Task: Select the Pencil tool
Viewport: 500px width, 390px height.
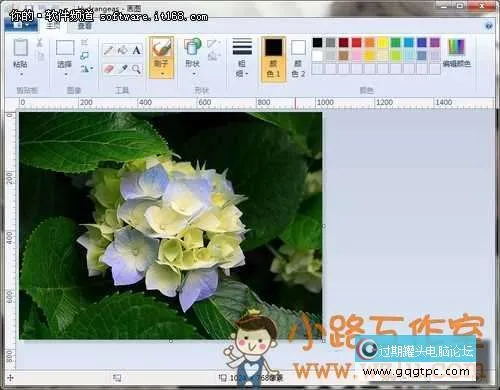Action: point(109,50)
